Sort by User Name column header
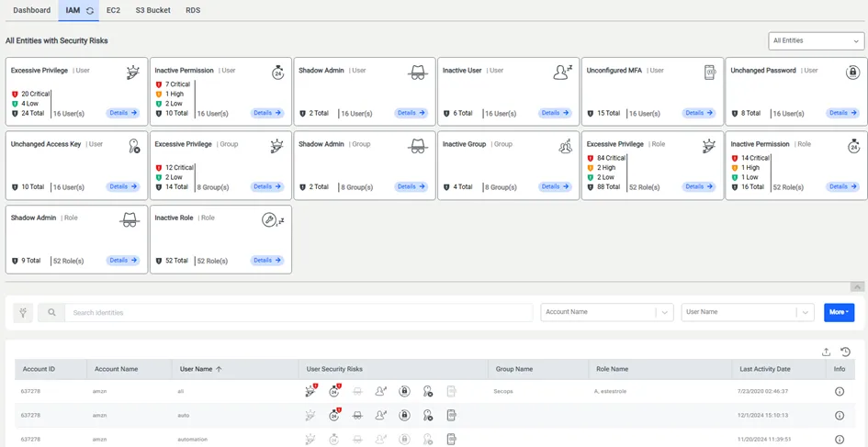Viewport: 868px width, 447px height. [201, 369]
